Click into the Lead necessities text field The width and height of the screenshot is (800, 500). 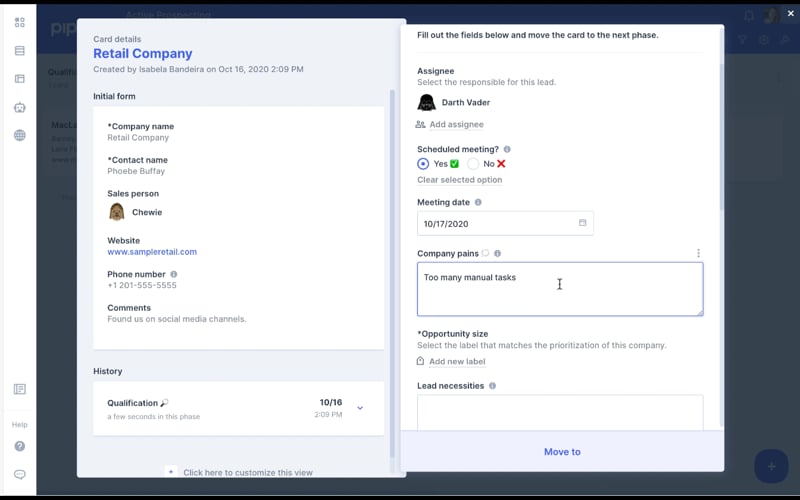tap(559, 411)
